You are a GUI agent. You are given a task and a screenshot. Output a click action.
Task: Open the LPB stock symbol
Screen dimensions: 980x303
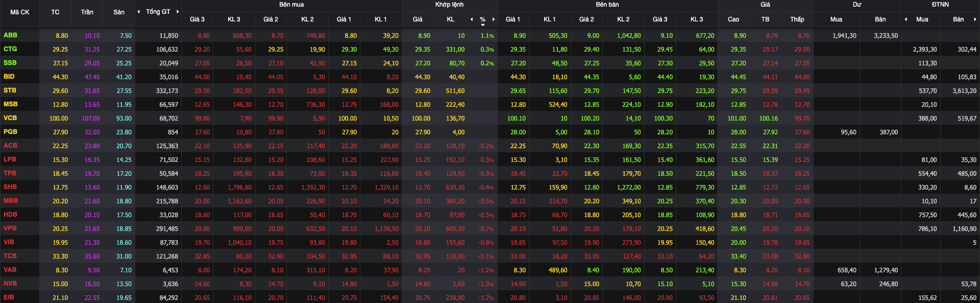click(x=10, y=159)
